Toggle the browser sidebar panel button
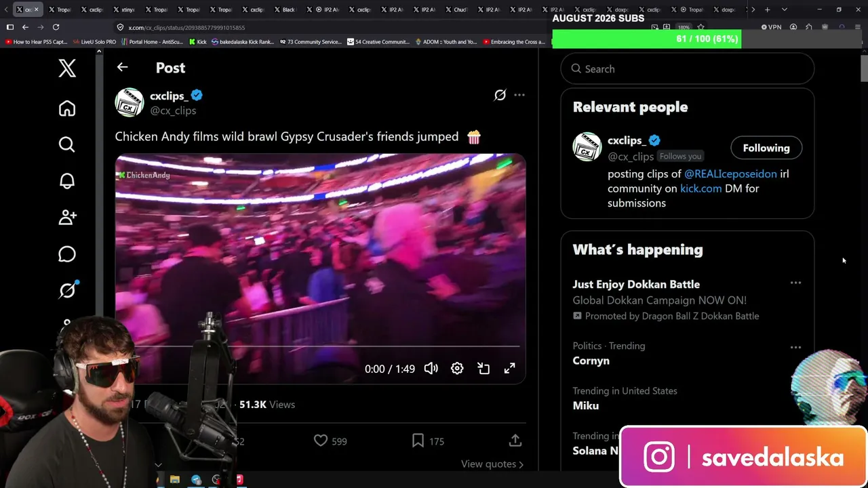This screenshot has height=488, width=868. tap(9, 27)
